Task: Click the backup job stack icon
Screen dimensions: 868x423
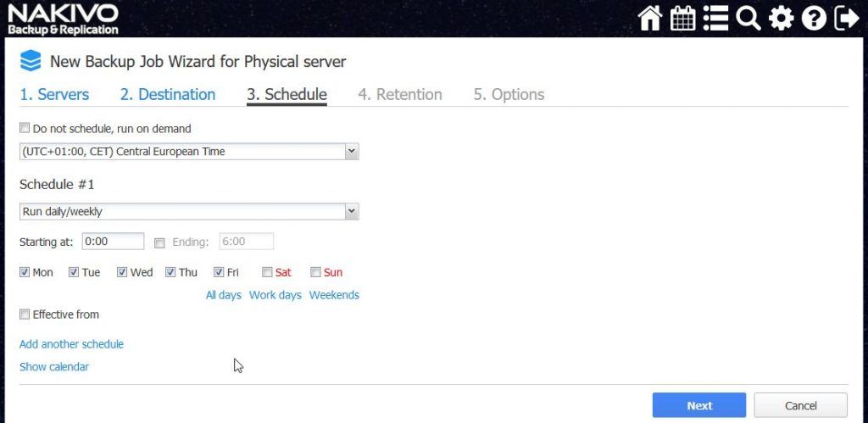Action: tap(31, 61)
